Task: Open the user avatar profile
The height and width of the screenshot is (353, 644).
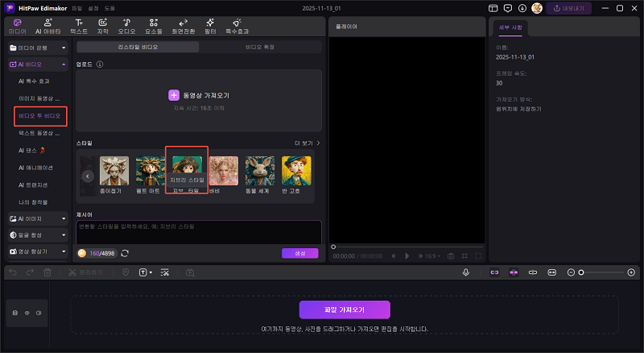Action: click(537, 8)
